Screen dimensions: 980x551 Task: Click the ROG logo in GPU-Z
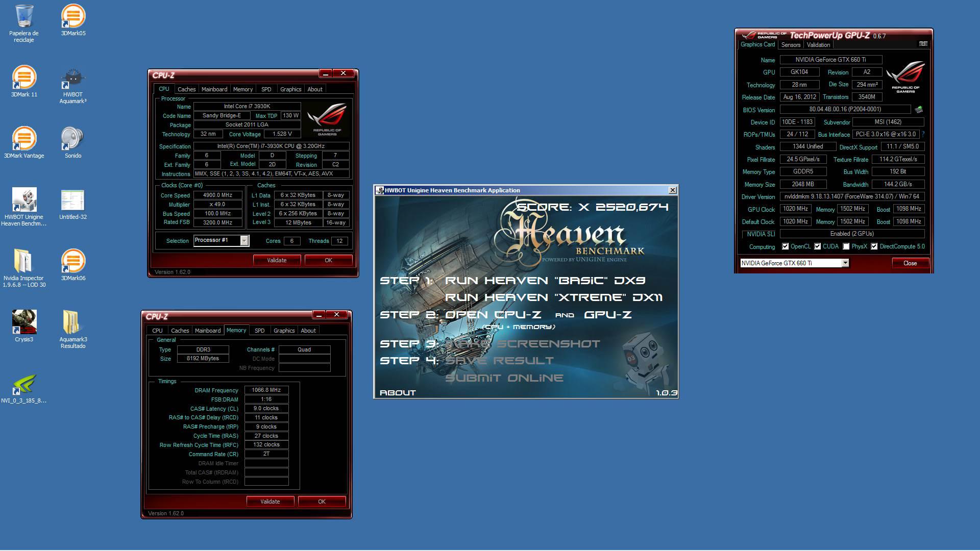pyautogui.click(x=905, y=77)
